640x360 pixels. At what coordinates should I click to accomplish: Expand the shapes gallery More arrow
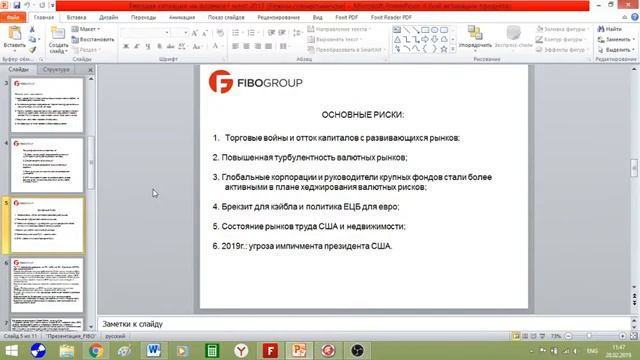[x=453, y=49]
